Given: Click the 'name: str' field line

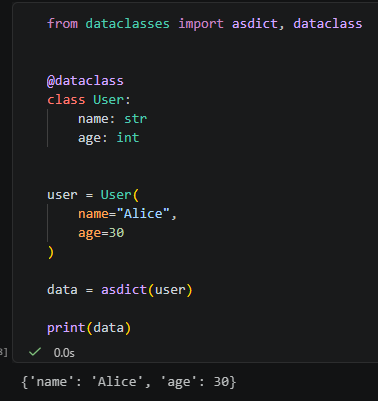Looking at the screenshot, I should 112,119.
